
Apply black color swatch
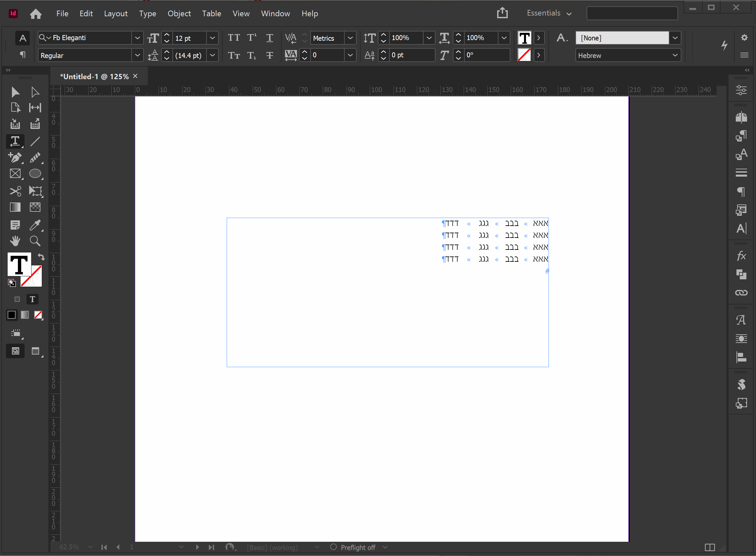[x=12, y=315]
